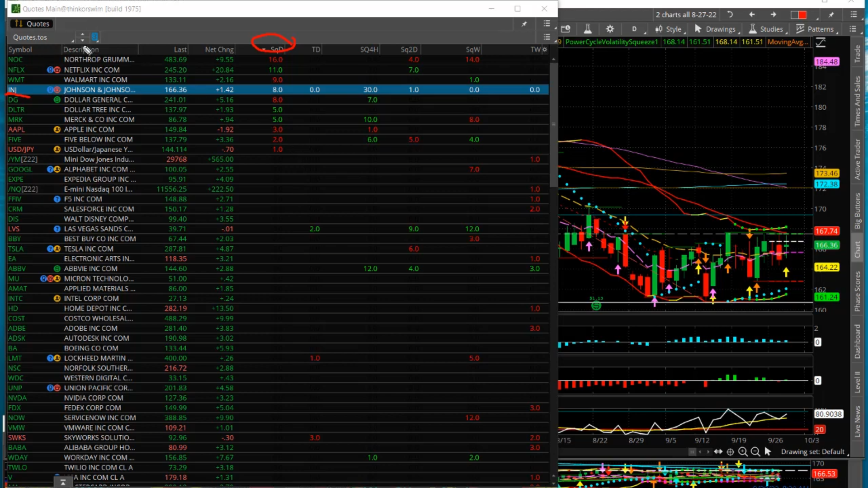868x488 pixels.
Task: Open the red chart grid layout selector
Action: tap(799, 15)
